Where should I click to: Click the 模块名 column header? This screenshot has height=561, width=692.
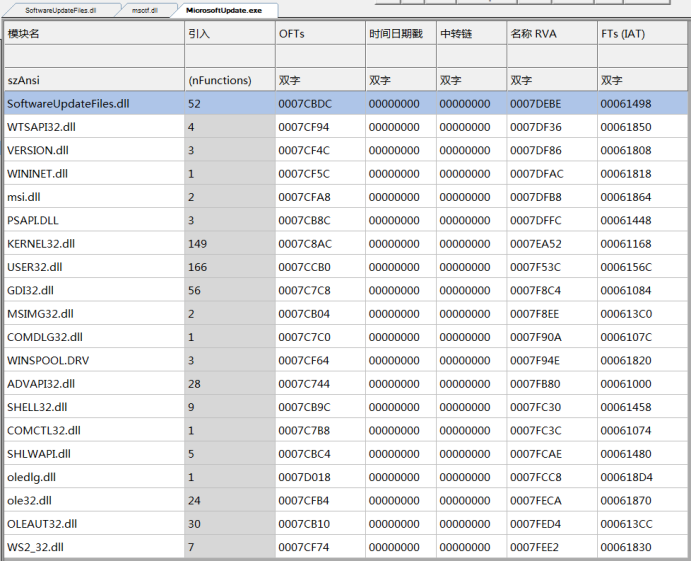pos(94,34)
